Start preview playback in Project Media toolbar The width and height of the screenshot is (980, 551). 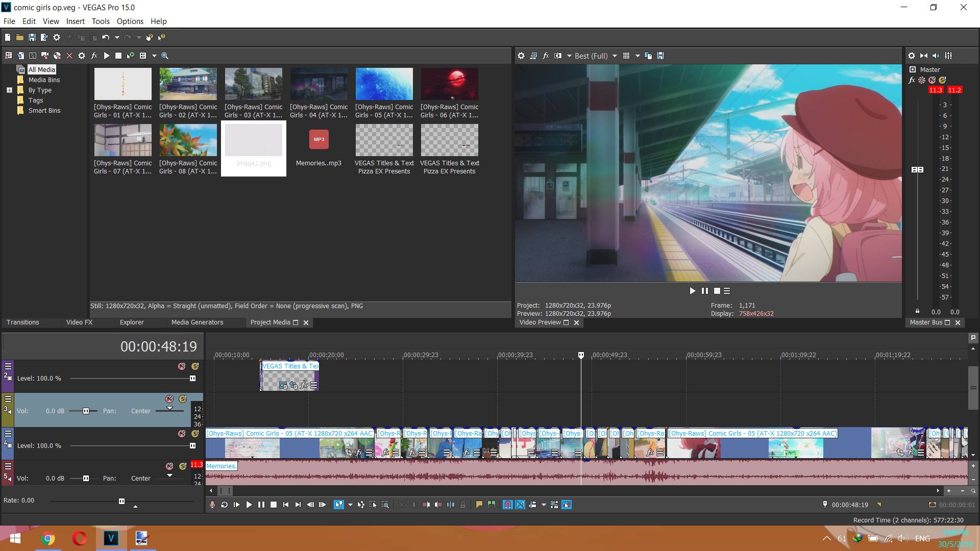106,56
